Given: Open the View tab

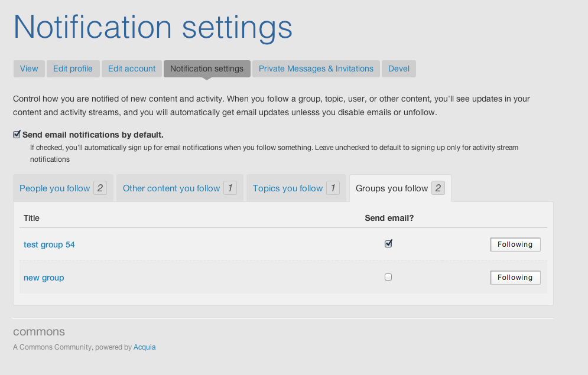Looking at the screenshot, I should 29,69.
